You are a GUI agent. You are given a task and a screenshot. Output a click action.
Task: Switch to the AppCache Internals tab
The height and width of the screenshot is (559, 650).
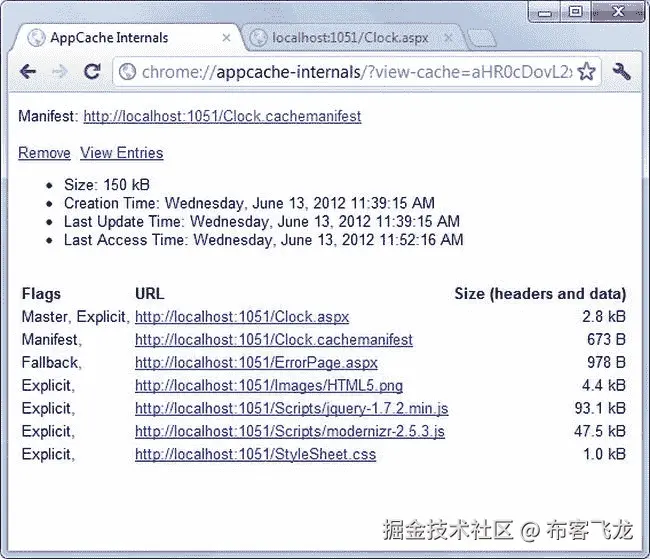[x=126, y=38]
